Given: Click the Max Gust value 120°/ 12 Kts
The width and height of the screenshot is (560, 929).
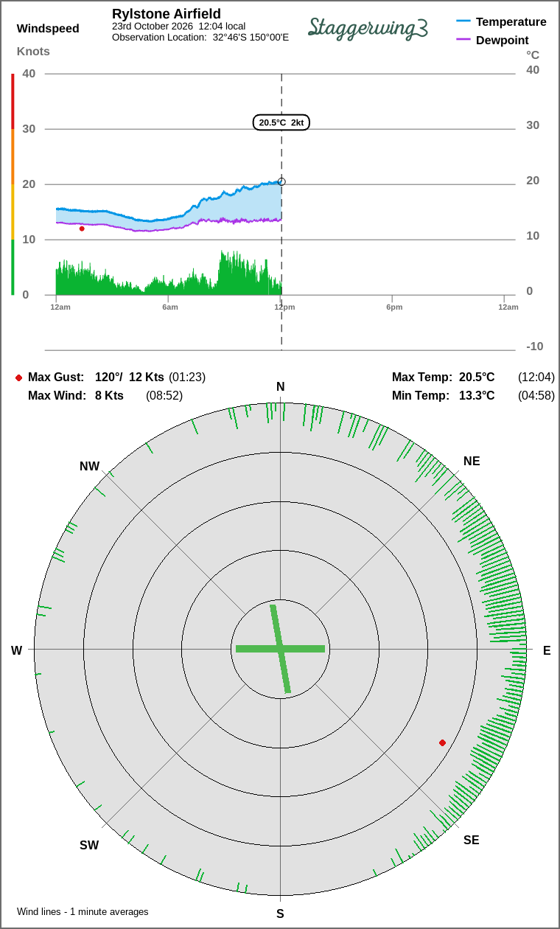Looking at the screenshot, I should click(130, 377).
